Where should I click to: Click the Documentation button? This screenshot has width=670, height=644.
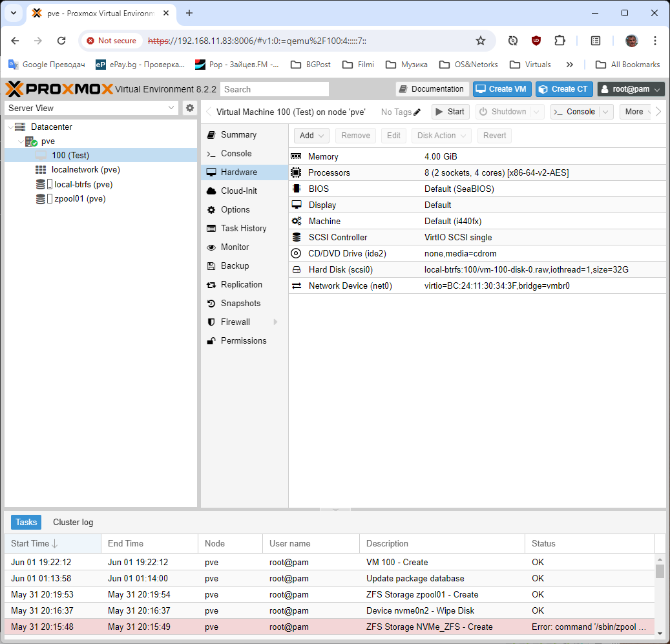point(432,89)
